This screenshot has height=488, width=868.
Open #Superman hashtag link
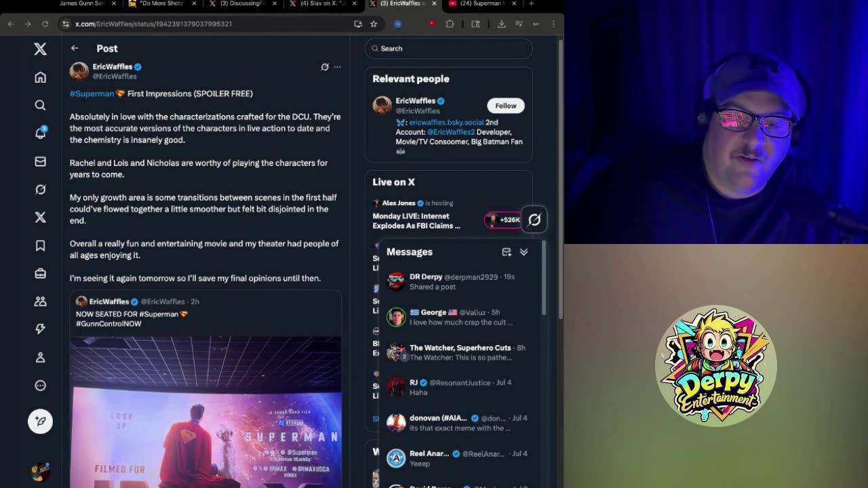(92, 94)
